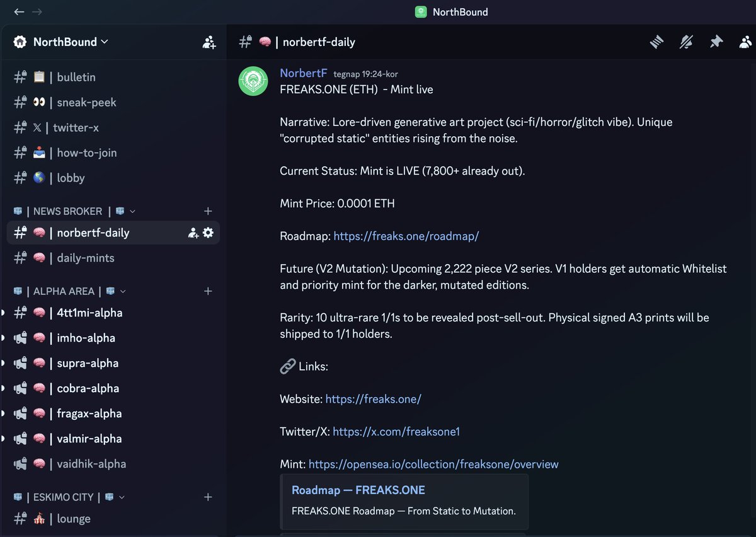Click the megaphone icon beside imho-alpha

point(20,338)
